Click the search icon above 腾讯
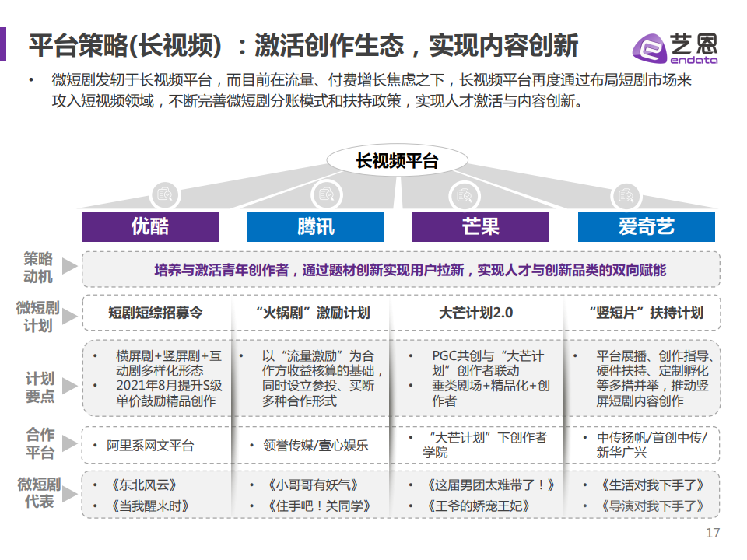747x560 pixels. click(327, 194)
